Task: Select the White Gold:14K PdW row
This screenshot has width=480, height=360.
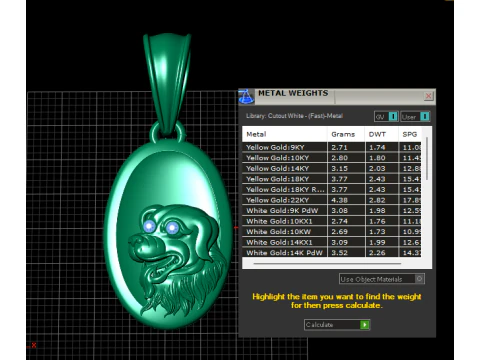Action: click(x=332, y=252)
